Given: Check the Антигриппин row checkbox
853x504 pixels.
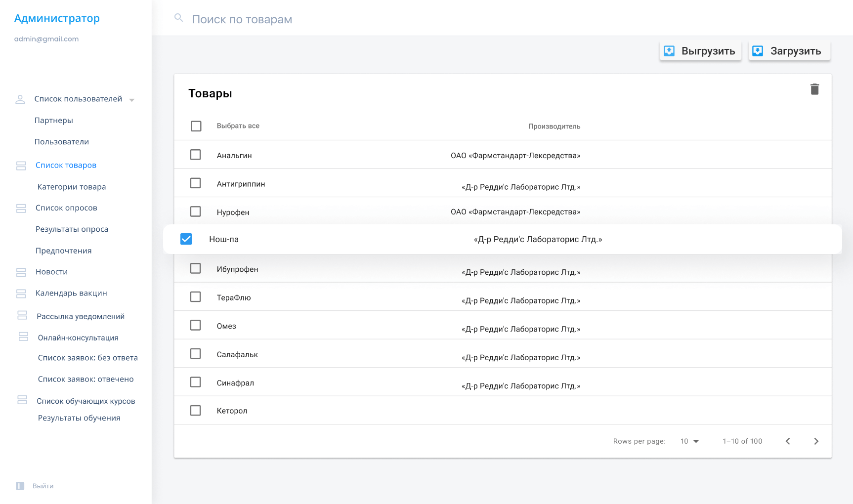Looking at the screenshot, I should click(196, 183).
